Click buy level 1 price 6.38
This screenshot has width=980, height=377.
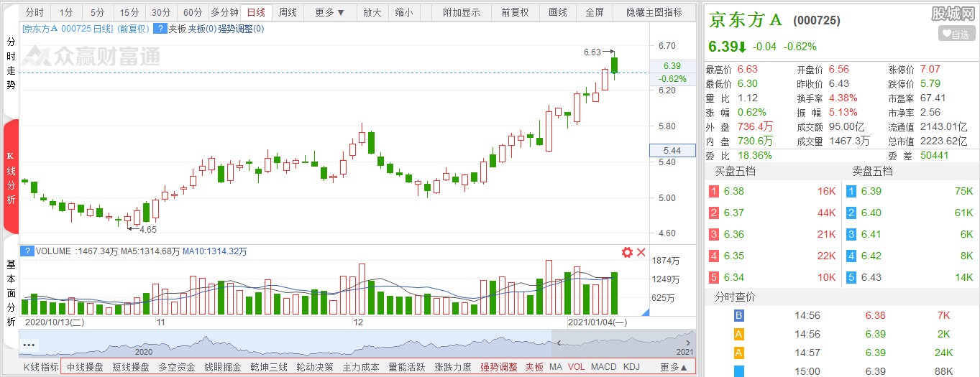point(734,192)
